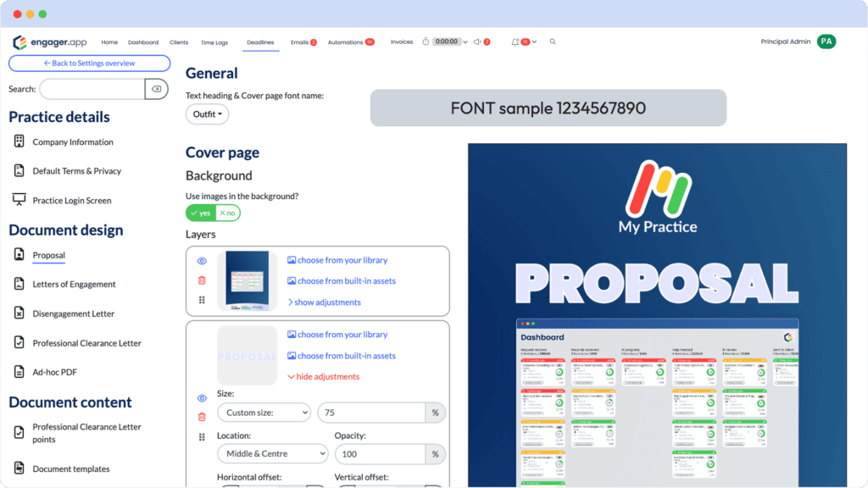Screen dimensions: 868x488
Task: Go to the Automations menu item
Action: [345, 42]
